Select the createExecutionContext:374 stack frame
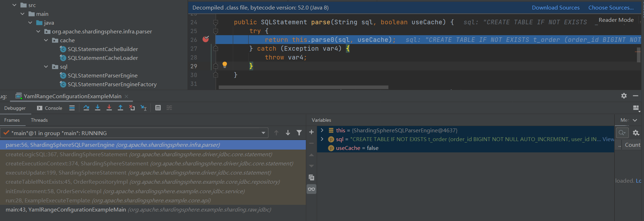Screen dimensions: 644x221 pyautogui.click(x=153, y=163)
